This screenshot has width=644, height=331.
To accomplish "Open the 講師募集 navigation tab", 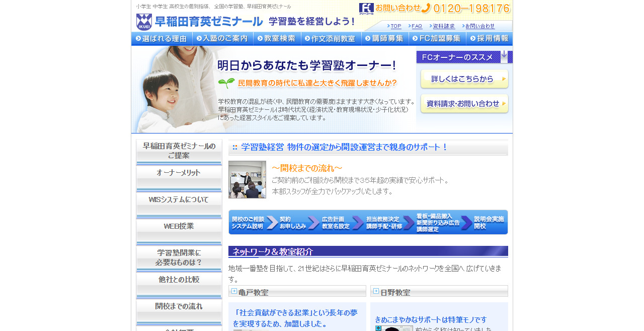I will click(x=385, y=39).
